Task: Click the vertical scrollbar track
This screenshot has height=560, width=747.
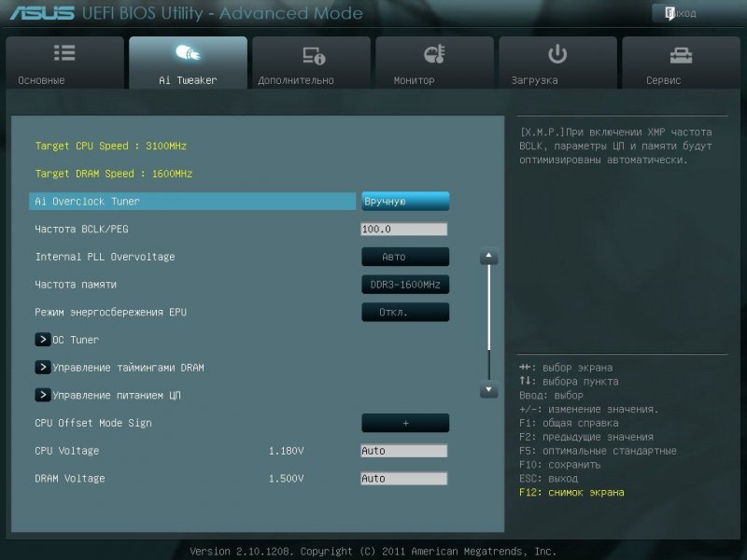Action: (x=488, y=322)
